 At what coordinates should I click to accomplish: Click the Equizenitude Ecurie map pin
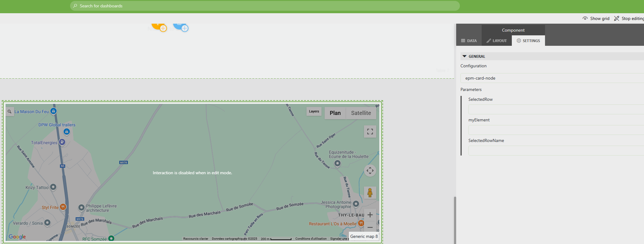point(338,163)
